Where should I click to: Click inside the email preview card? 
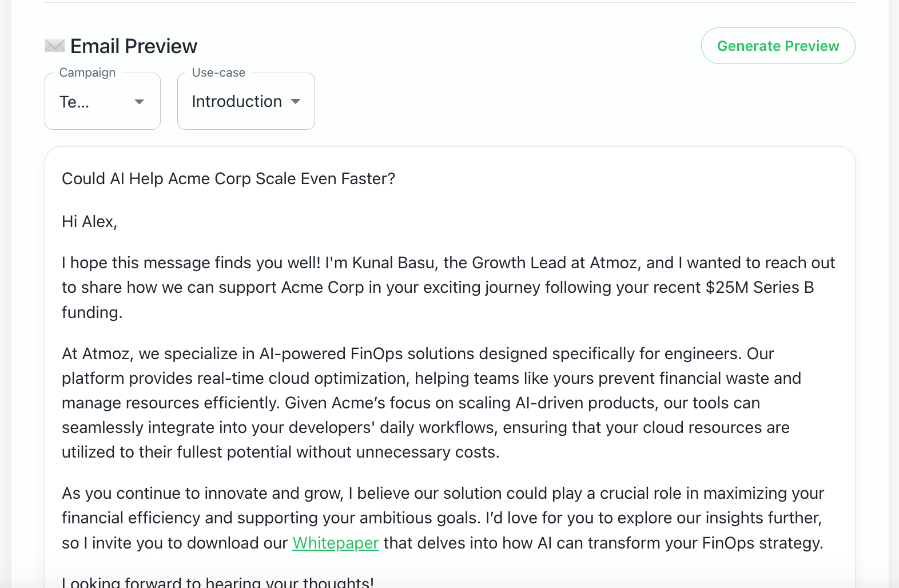click(449, 366)
